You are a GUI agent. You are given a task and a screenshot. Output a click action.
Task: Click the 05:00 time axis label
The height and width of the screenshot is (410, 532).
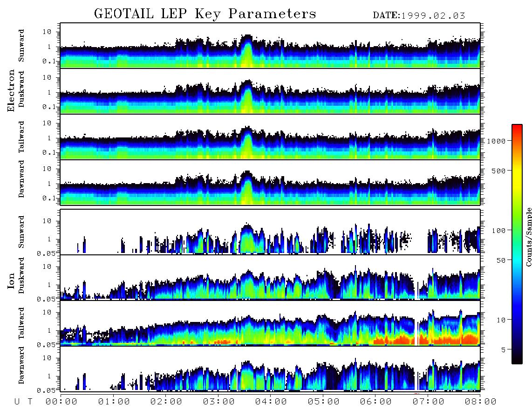coord(324,402)
